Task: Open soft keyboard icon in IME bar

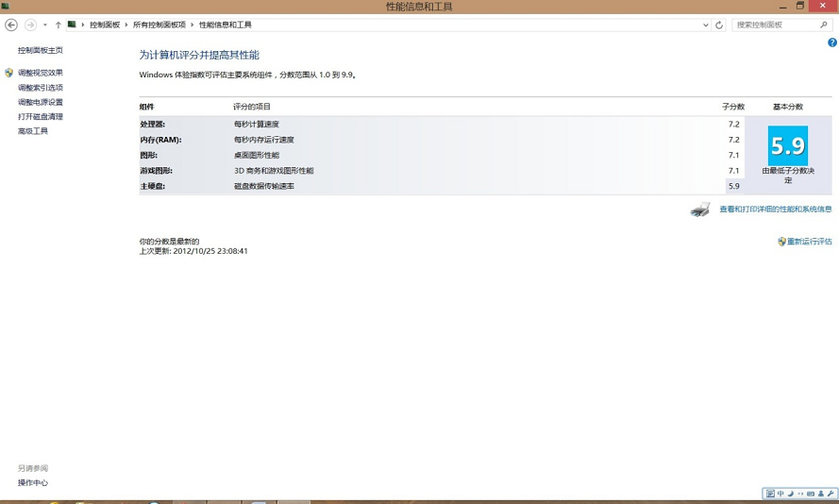Action: click(x=811, y=494)
